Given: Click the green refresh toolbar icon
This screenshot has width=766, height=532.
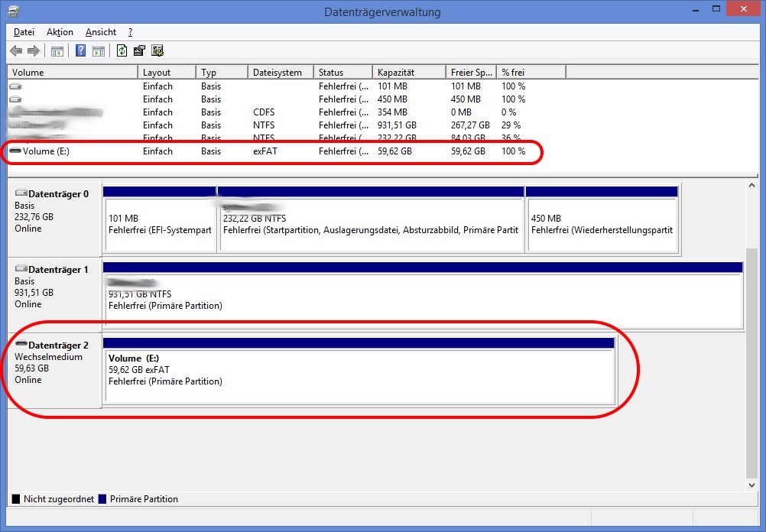Looking at the screenshot, I should click(x=122, y=51).
